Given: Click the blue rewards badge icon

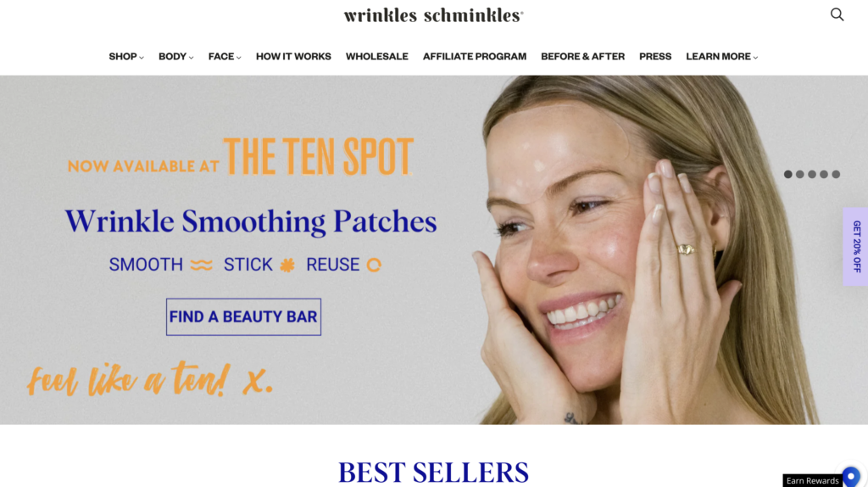Looking at the screenshot, I should click(x=851, y=477).
